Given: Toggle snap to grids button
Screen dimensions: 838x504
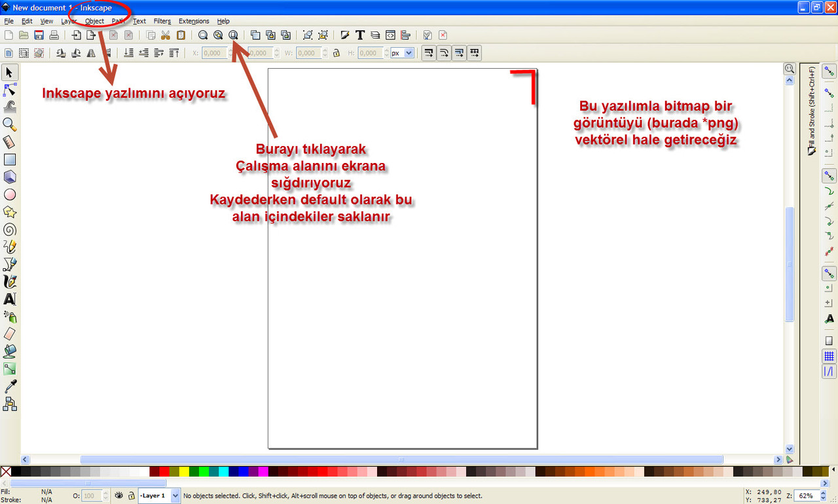Looking at the screenshot, I should pyautogui.click(x=829, y=356).
